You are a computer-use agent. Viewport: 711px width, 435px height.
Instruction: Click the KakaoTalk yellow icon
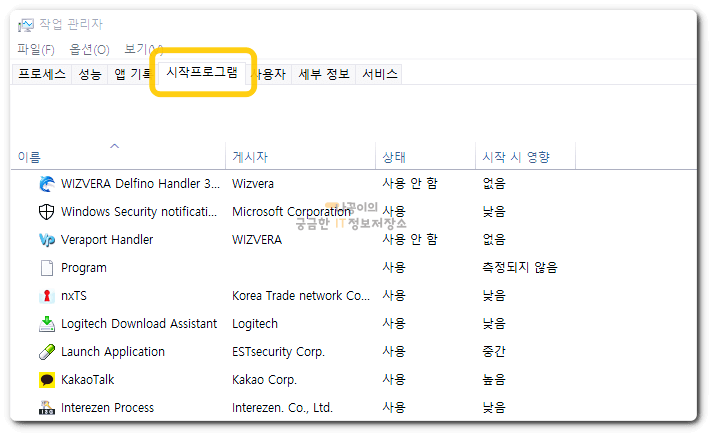pyautogui.click(x=47, y=380)
